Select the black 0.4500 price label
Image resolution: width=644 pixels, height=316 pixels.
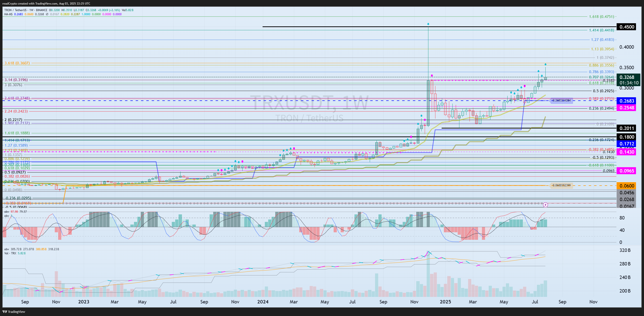pos(627,27)
